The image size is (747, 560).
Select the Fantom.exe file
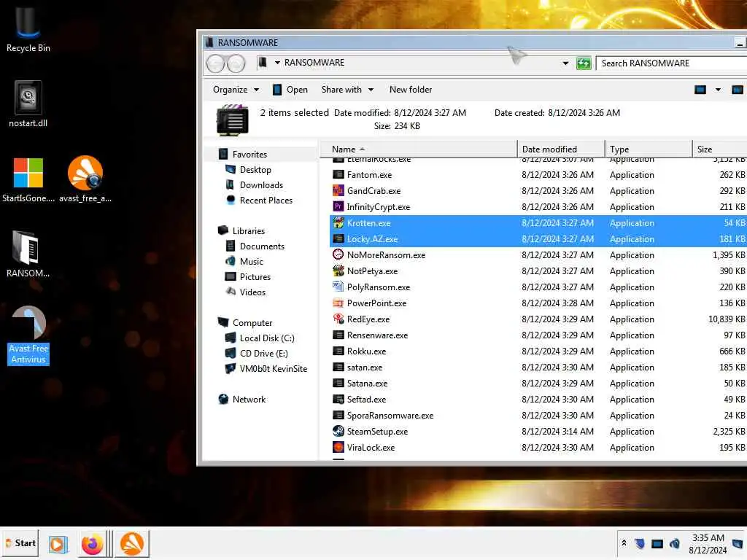pos(538,175)
